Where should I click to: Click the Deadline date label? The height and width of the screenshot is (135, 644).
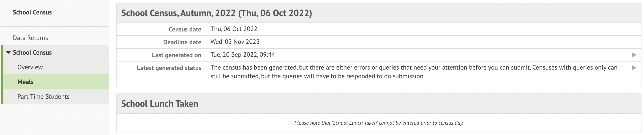[182, 42]
